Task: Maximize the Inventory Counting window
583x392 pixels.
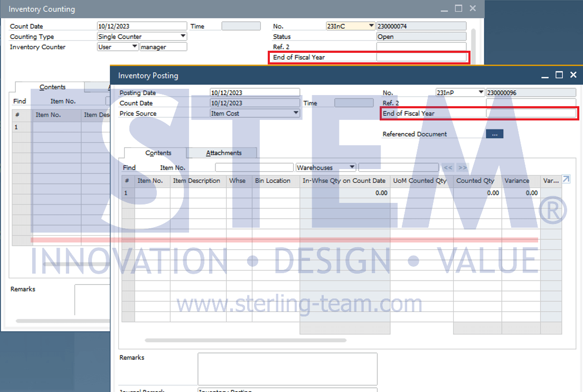Action: point(458,8)
